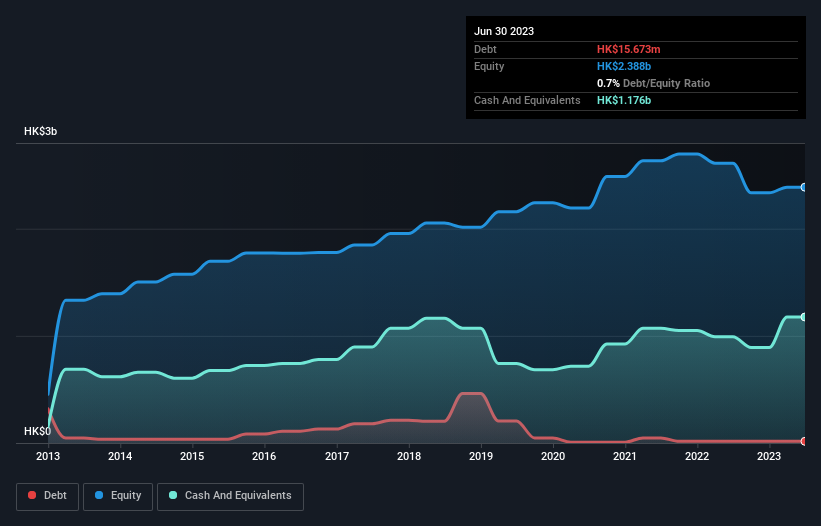Click the teal Cash legend dot

pos(173,495)
